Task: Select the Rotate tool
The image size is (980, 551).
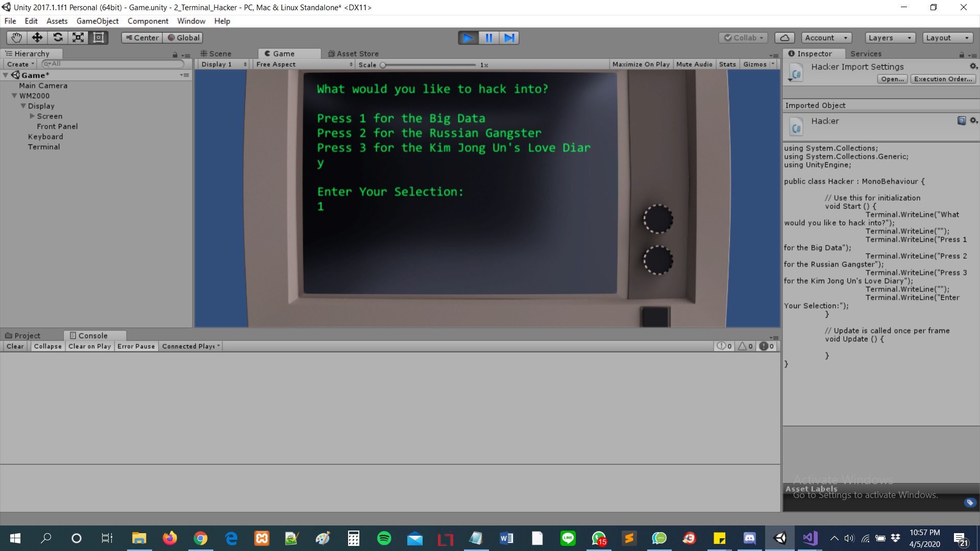Action: [x=58, y=37]
